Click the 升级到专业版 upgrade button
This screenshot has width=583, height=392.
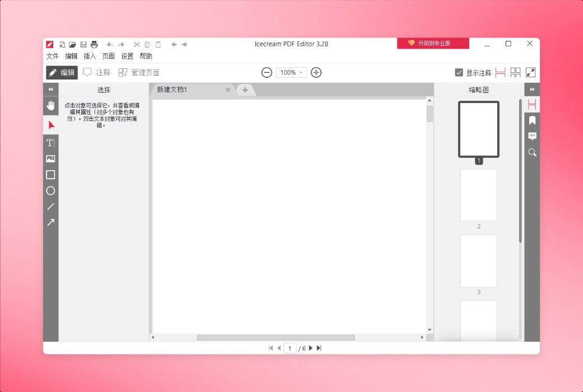[x=433, y=43]
